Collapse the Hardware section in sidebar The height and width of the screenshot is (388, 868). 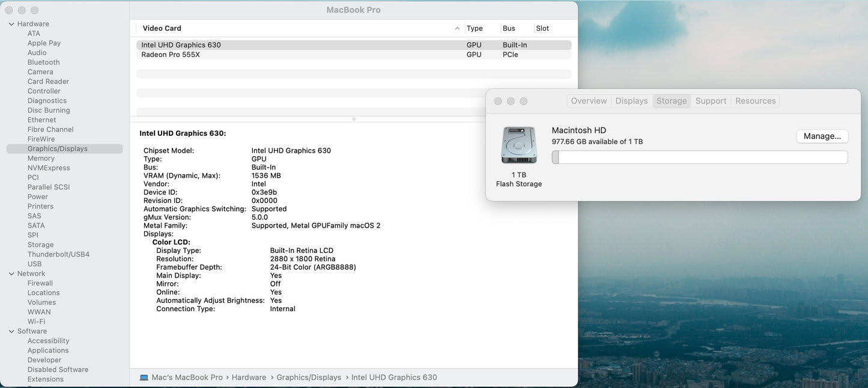pos(10,23)
